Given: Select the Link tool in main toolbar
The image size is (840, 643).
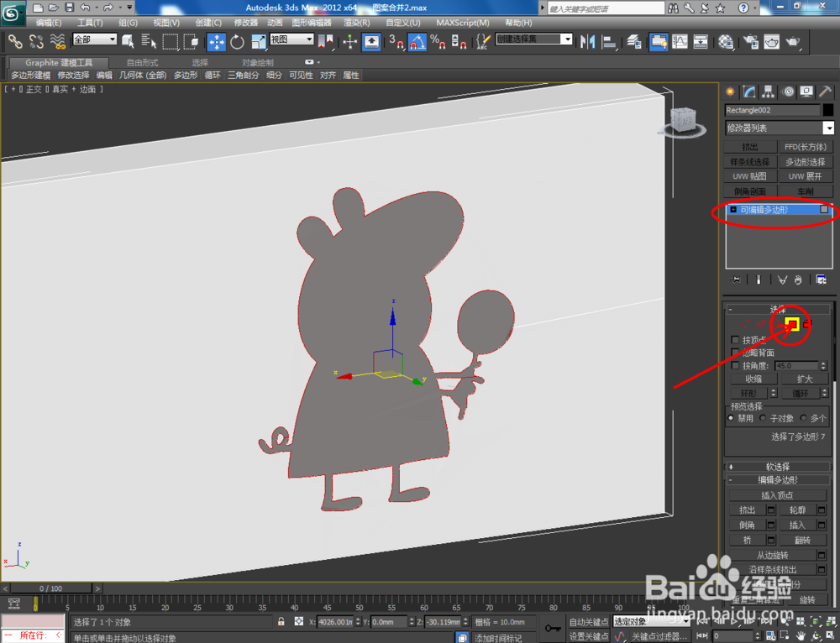Looking at the screenshot, I should point(14,41).
